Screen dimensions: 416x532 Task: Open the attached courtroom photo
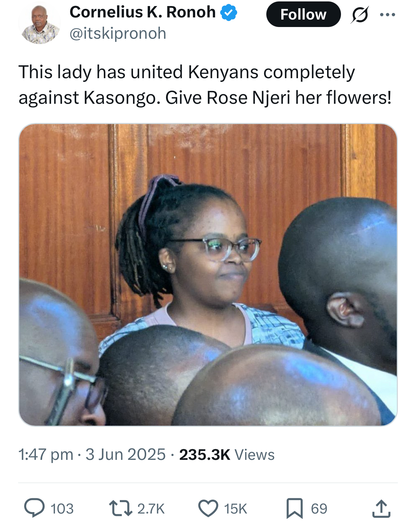pyautogui.click(x=208, y=275)
